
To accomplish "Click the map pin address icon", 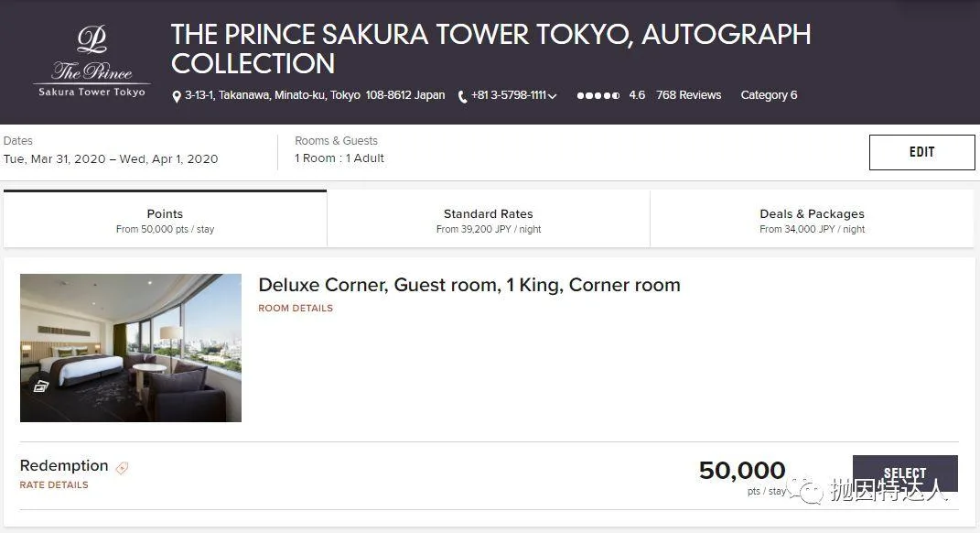I will pyautogui.click(x=177, y=96).
